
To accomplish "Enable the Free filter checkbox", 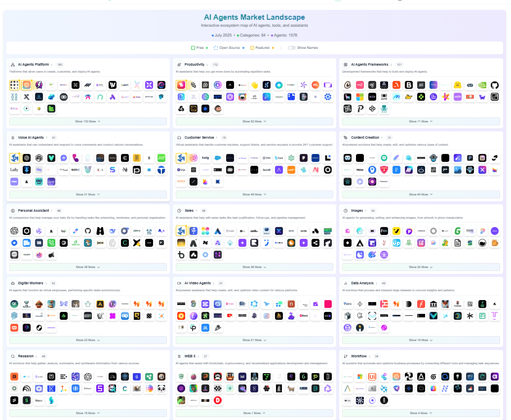I will 193,48.
